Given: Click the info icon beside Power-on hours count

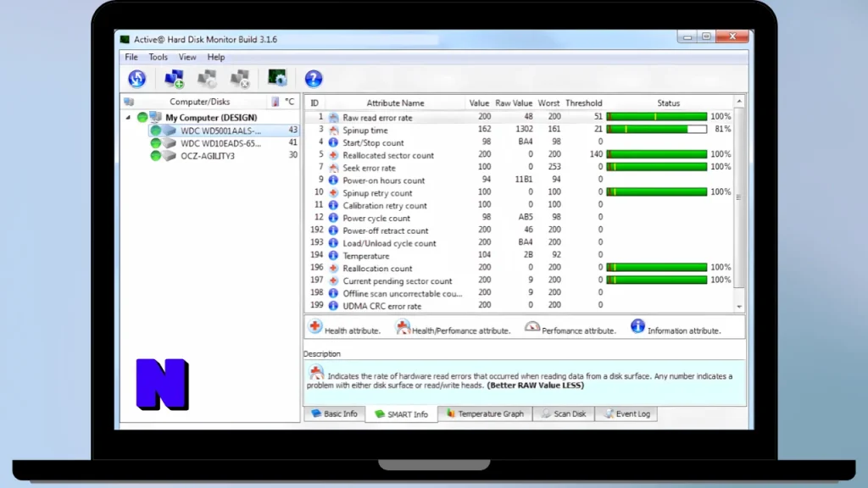Looking at the screenshot, I should (x=333, y=180).
